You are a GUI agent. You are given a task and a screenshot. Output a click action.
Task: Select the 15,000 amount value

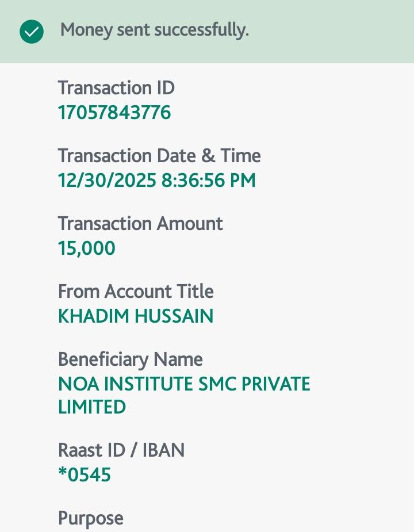(x=87, y=248)
